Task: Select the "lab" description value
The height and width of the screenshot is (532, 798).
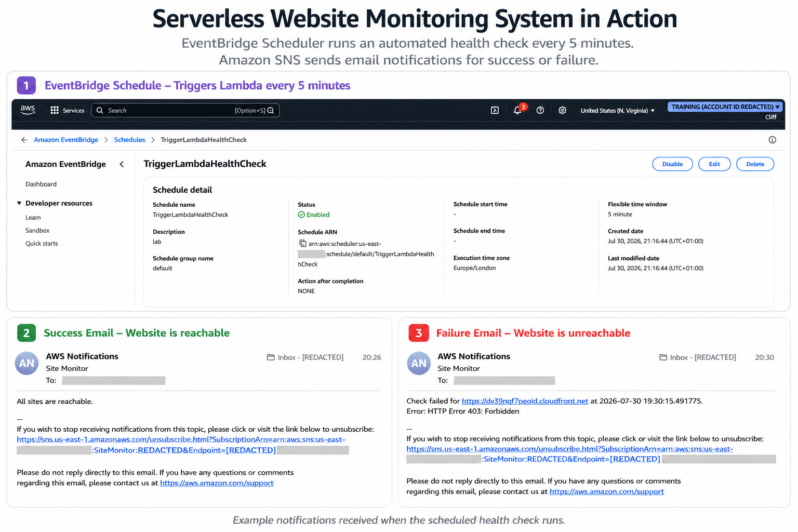Action: (x=157, y=242)
